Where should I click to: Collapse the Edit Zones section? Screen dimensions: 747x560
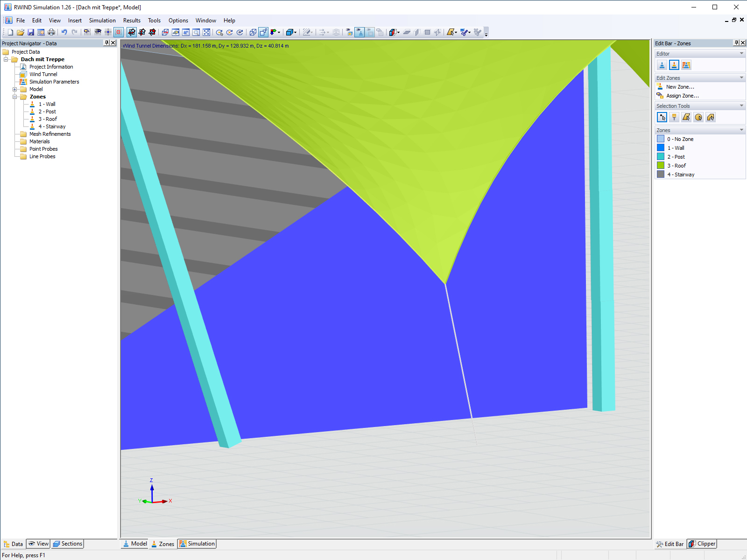click(741, 78)
